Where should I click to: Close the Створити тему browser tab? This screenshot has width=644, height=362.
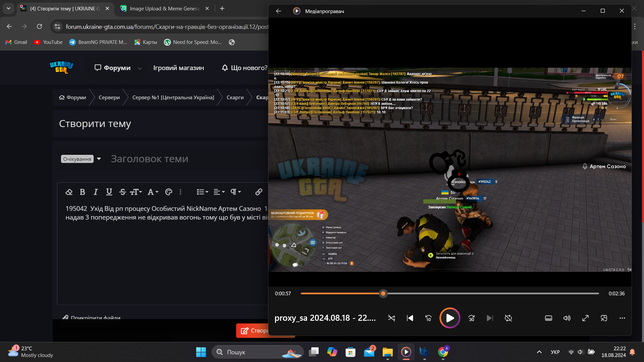107,9
